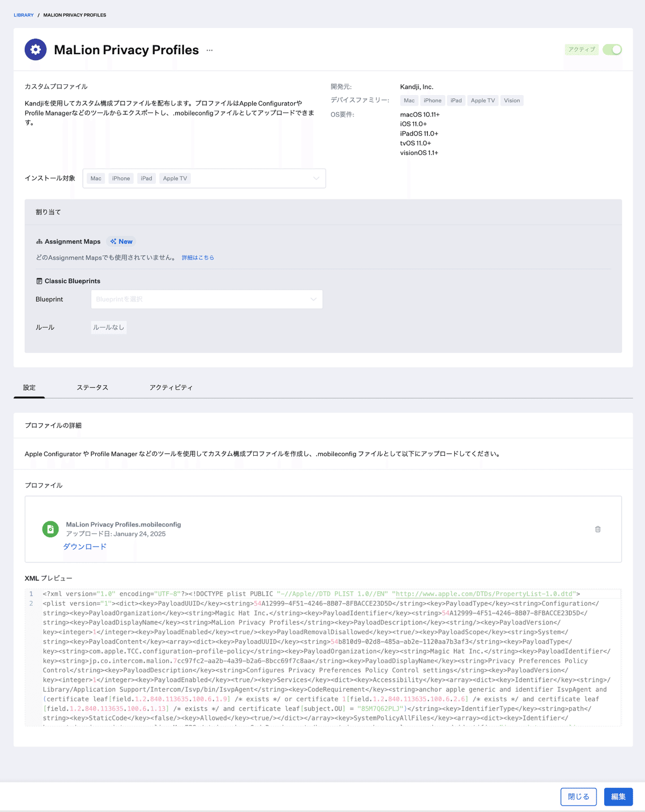The width and height of the screenshot is (645, 812).
Task: Select the 設定 tab
Action: pos(29,387)
